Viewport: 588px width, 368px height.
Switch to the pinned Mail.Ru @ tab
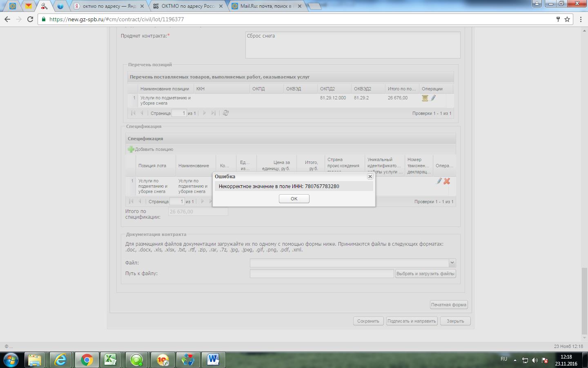click(13, 6)
